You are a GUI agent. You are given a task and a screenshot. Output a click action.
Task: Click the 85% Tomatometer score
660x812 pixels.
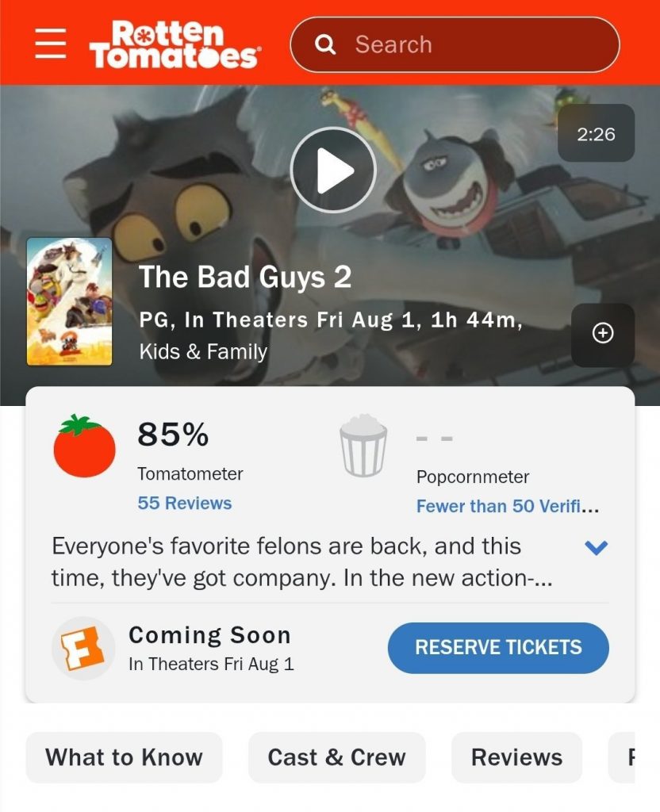tap(173, 434)
